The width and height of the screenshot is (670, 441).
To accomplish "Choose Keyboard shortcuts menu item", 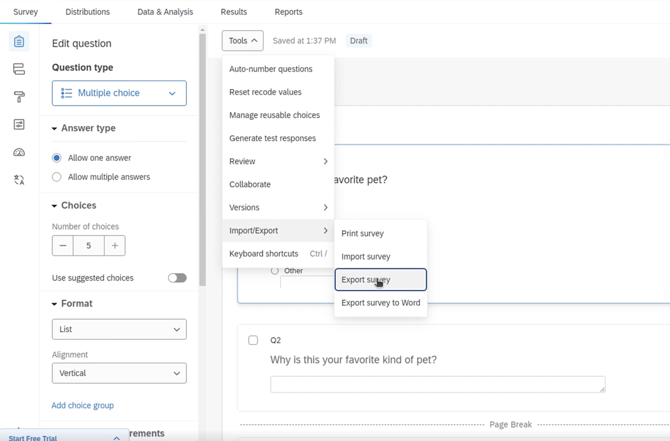I will pyautogui.click(x=278, y=253).
